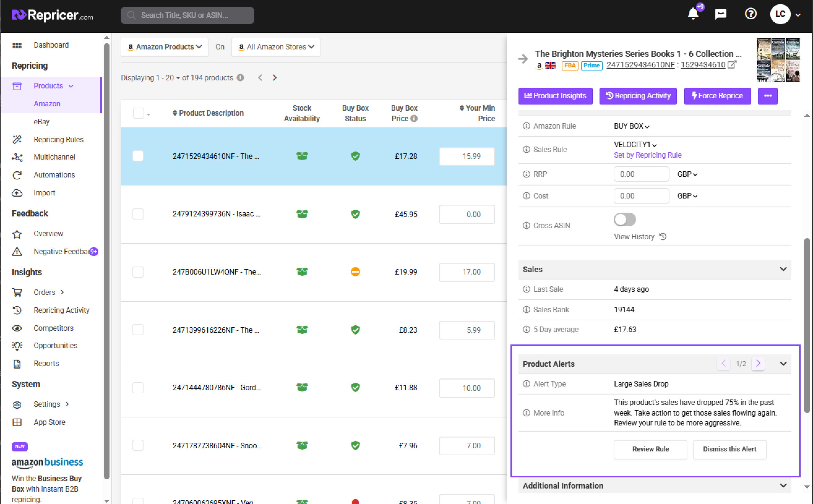The height and width of the screenshot is (504, 813).
Task: Collapse the Sales section
Action: [783, 269]
